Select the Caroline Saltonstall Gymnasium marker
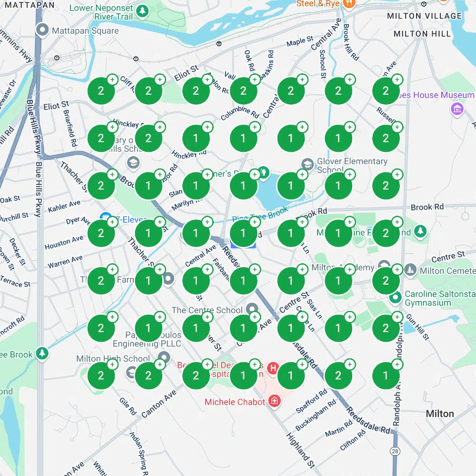The height and width of the screenshot is (476, 476). click(x=395, y=297)
